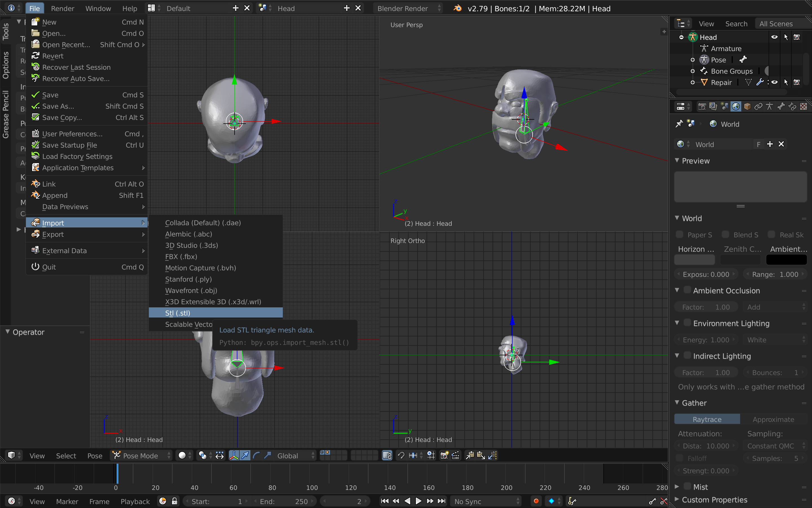Click the record auto-keyframe button
Screen dimensions: 812x508
(536, 501)
